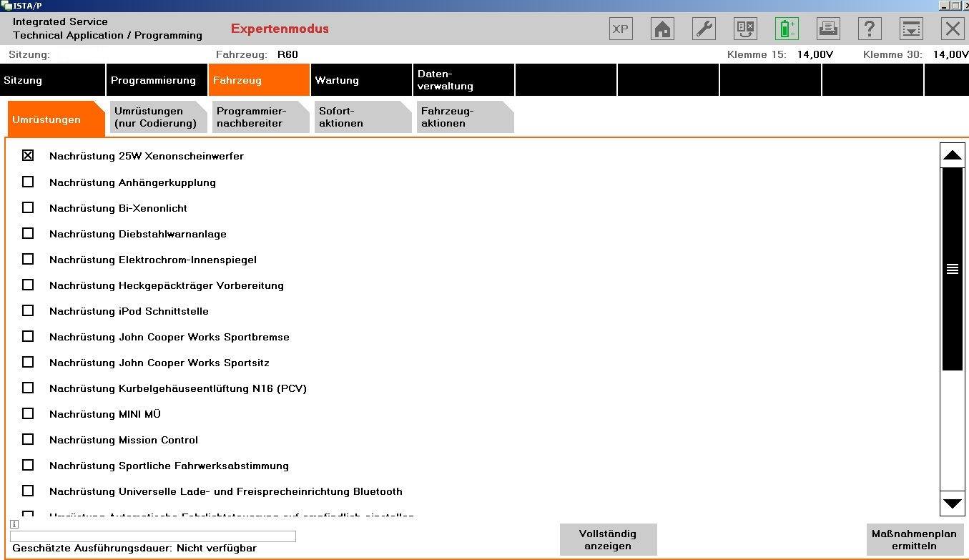Click the document compare/swap icon
Image resolution: width=969 pixels, height=560 pixels.
tap(745, 29)
